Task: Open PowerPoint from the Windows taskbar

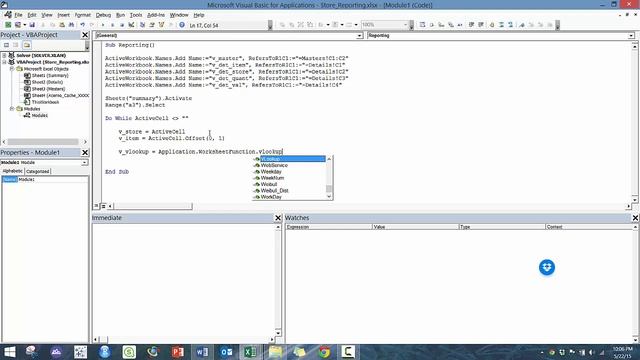Action: click(x=178, y=352)
